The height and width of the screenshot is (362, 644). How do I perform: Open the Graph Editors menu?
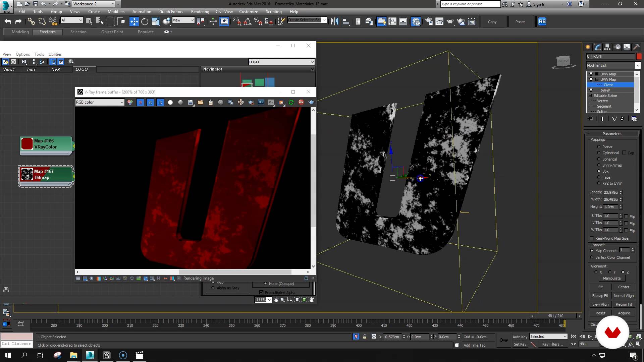[171, 11]
